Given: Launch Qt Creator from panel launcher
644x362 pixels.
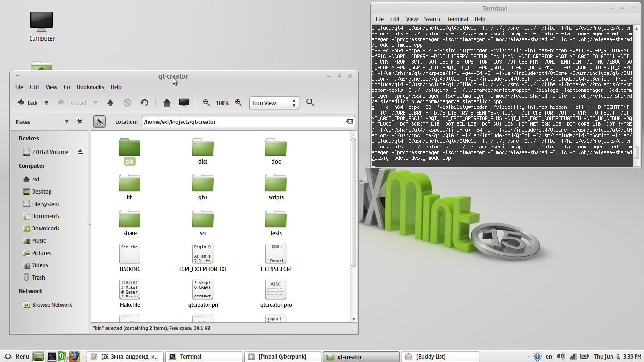Looking at the screenshot, I should pyautogui.click(x=63, y=356).
